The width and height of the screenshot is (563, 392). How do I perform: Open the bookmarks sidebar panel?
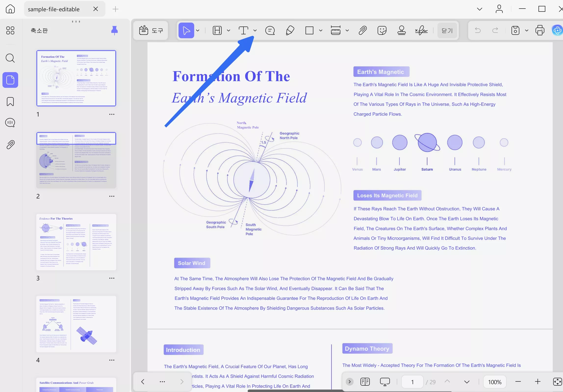tap(10, 102)
